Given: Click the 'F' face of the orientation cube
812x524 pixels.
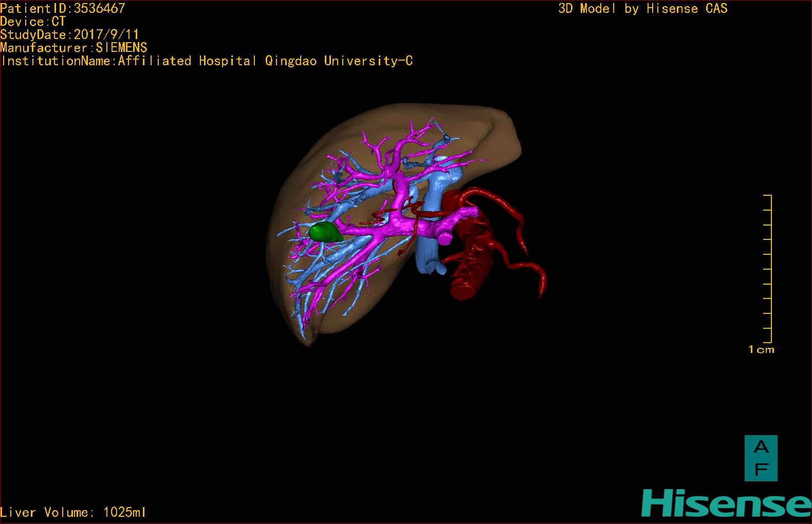Looking at the screenshot, I should click(x=761, y=469).
